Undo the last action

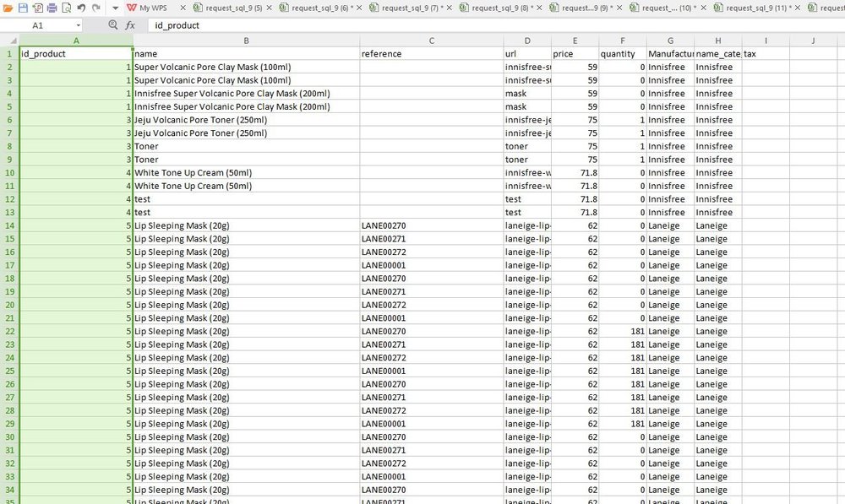tap(80, 8)
